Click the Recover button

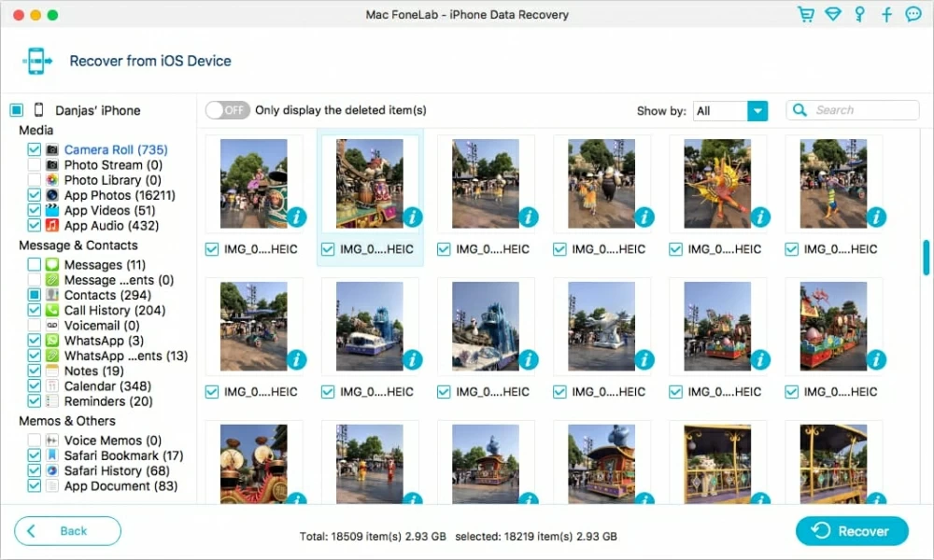point(852,531)
